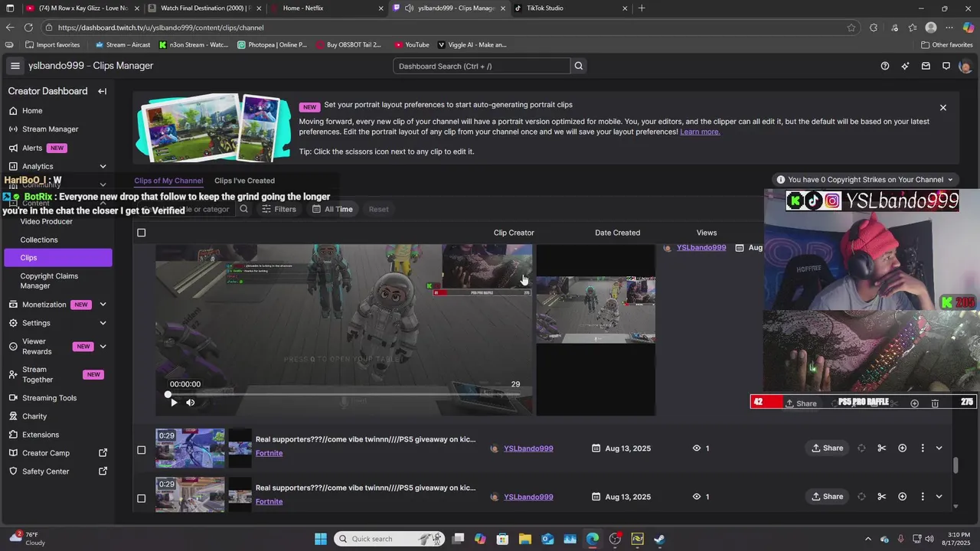This screenshot has width=980, height=551.
Task: Click the circled plus icon on first 0:29 clip
Action: pos(903,448)
